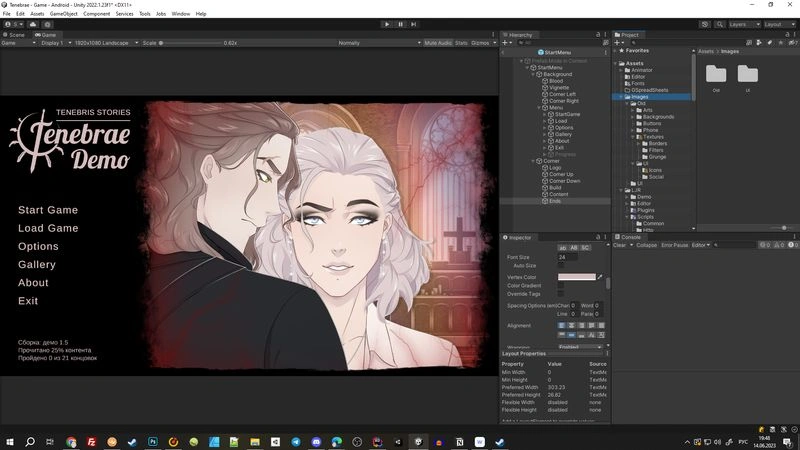Image resolution: width=800 pixels, height=450 pixels.
Task: Click About in the game menu
Action: click(x=33, y=283)
